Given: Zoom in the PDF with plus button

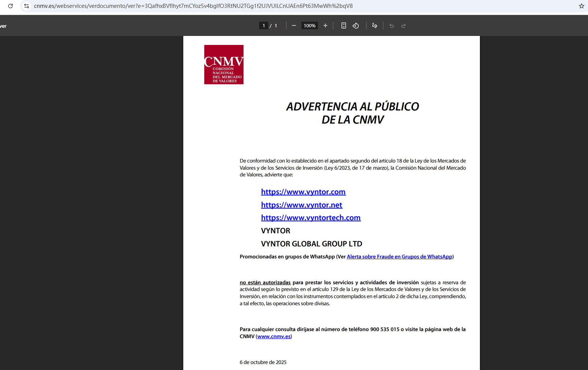Looking at the screenshot, I should coord(325,25).
